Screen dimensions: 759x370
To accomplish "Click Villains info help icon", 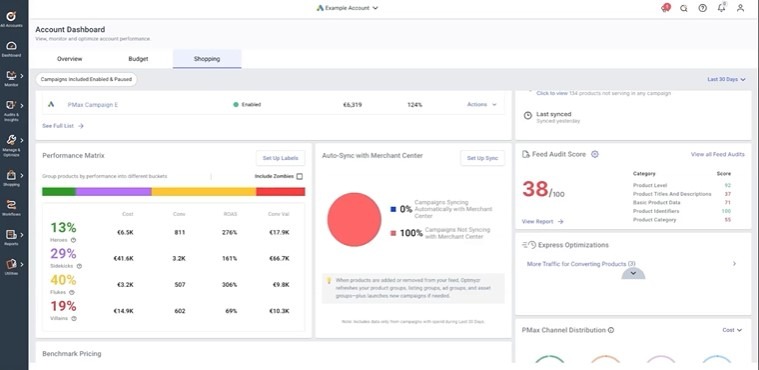I will coord(74,318).
